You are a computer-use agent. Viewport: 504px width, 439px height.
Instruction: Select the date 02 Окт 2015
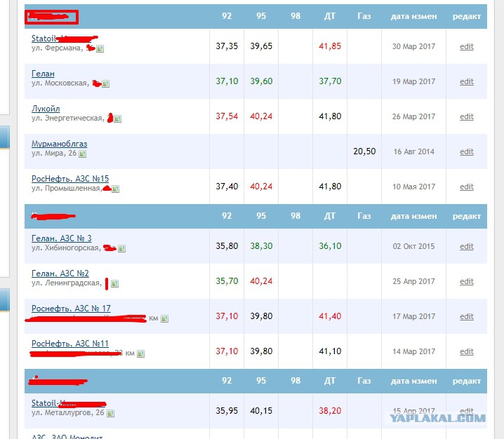pyautogui.click(x=413, y=246)
